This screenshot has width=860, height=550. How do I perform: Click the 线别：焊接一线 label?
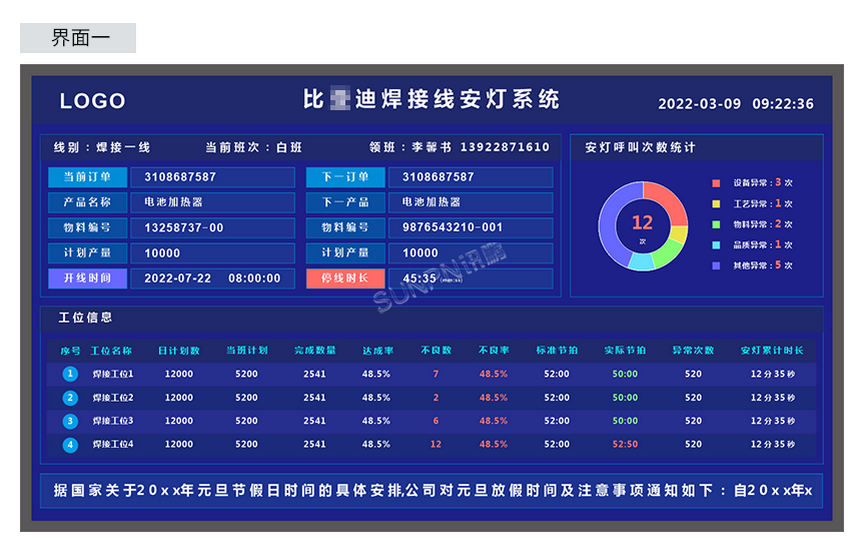102,148
